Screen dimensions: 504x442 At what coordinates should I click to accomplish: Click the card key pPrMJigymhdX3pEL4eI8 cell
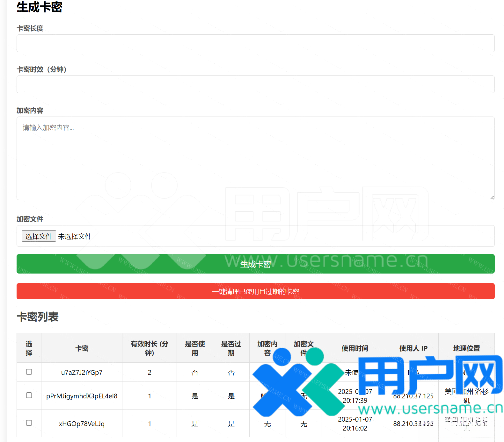pos(82,396)
